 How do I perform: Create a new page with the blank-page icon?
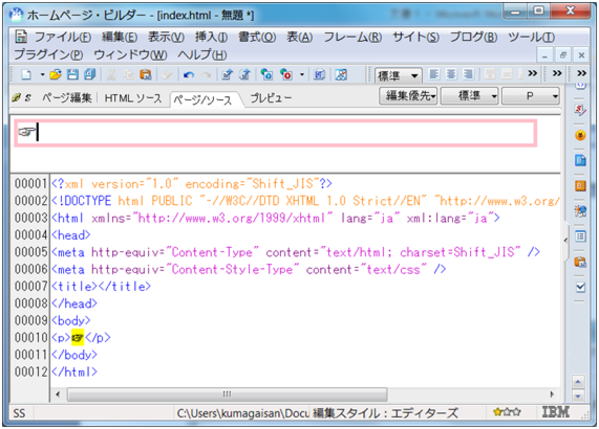pos(26,74)
